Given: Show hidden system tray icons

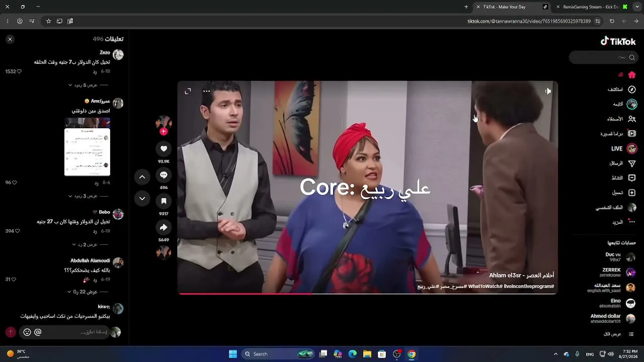Looking at the screenshot, I should point(555,354).
